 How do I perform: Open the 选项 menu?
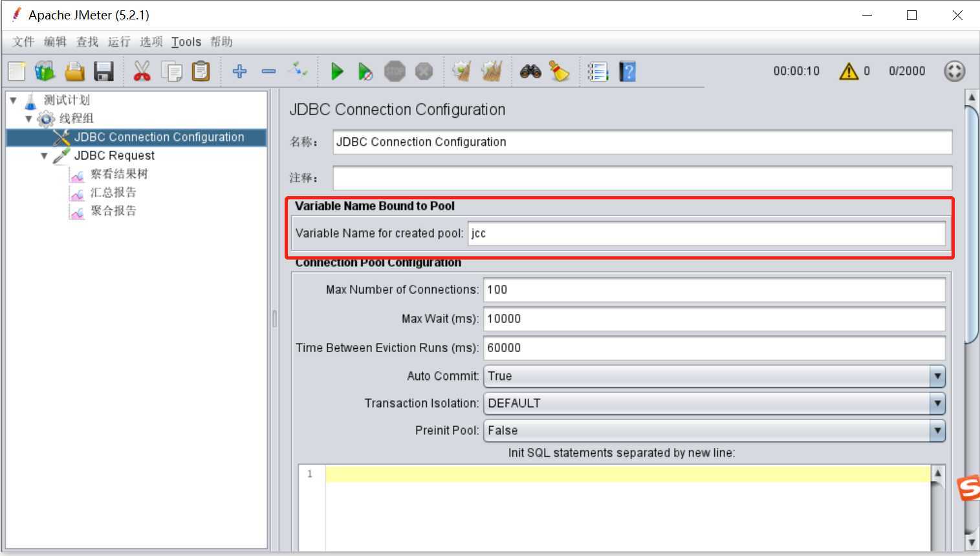(151, 42)
